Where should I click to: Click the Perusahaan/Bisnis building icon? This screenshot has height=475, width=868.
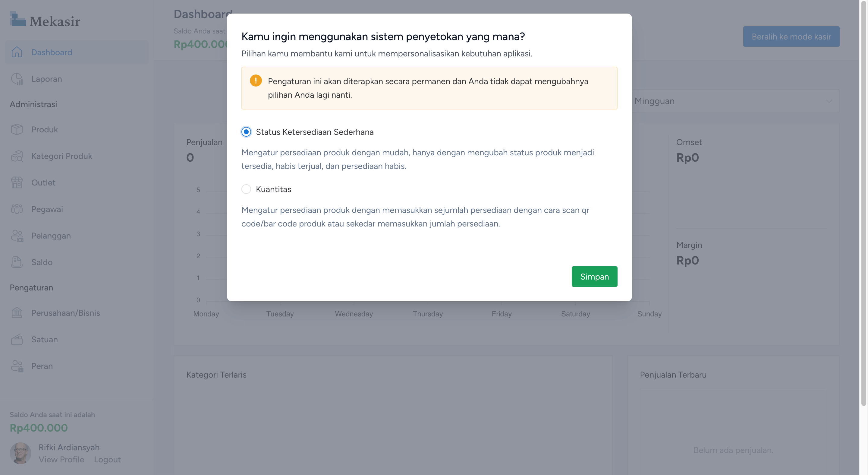(17, 312)
